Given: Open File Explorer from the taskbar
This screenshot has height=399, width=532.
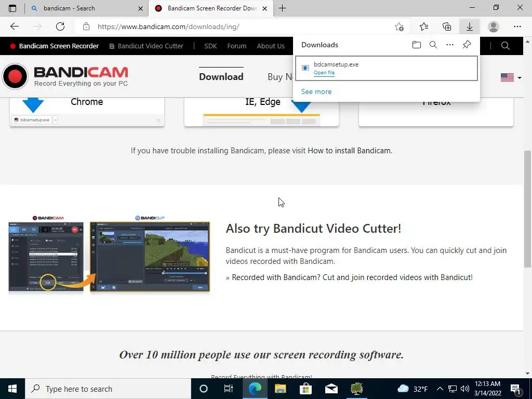Looking at the screenshot, I should (280, 389).
